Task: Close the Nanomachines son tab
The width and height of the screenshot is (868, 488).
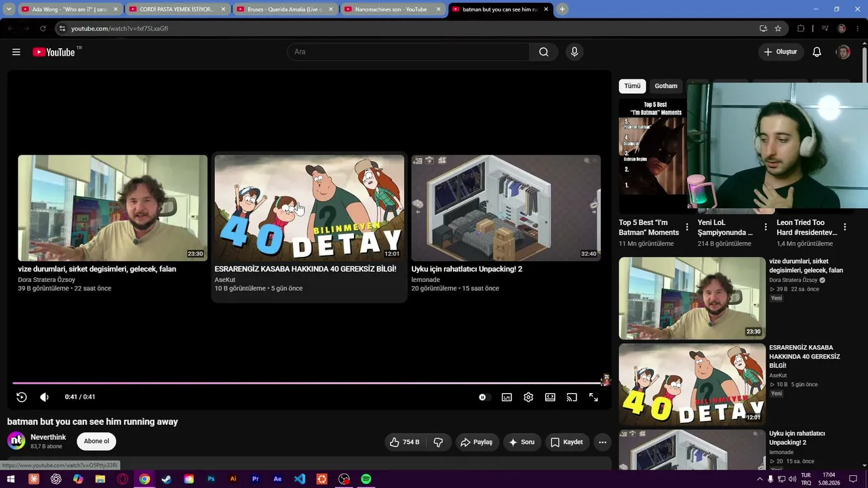Action: coord(438,9)
